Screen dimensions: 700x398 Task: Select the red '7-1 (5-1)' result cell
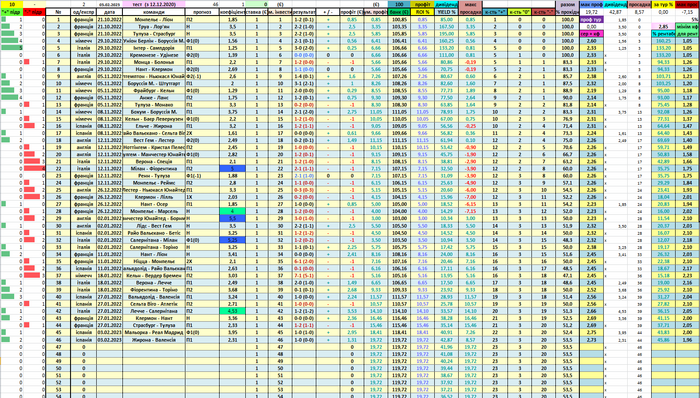click(304, 276)
